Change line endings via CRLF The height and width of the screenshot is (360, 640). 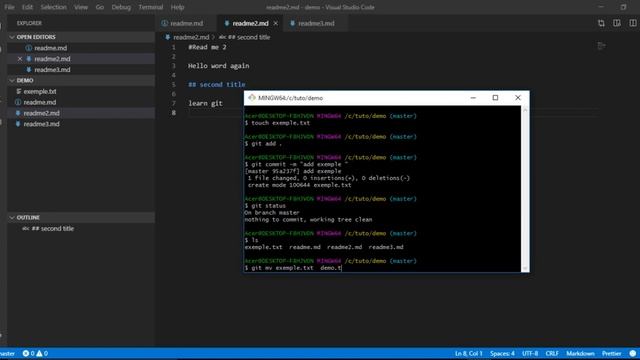tap(552, 353)
